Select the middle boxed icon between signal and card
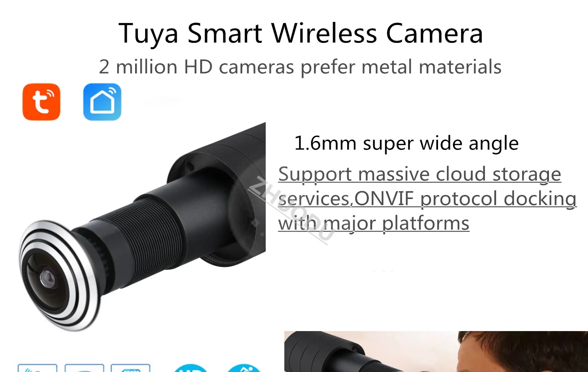This screenshot has height=372, width=588. coord(84,368)
